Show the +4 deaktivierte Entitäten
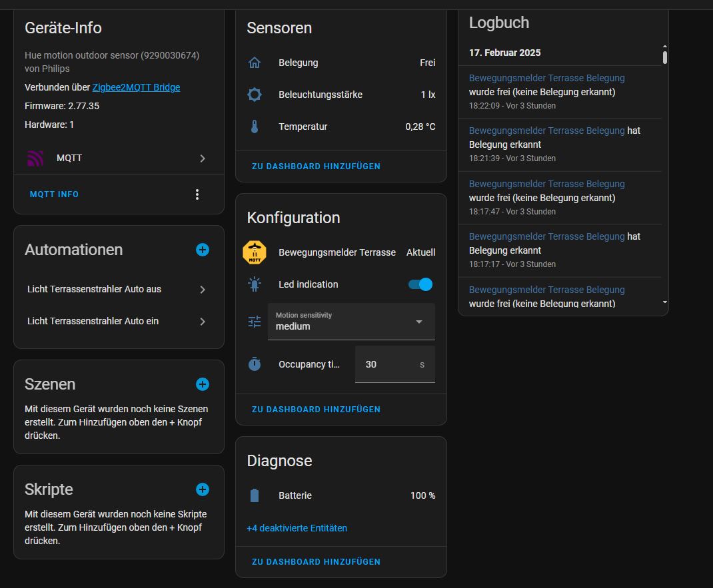This screenshot has height=588, width=713. (x=297, y=528)
